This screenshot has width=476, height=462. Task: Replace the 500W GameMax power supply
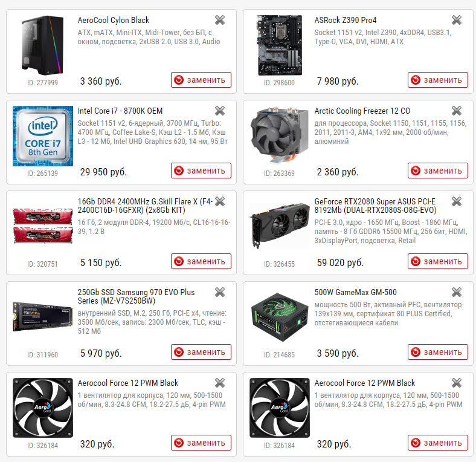(x=438, y=352)
